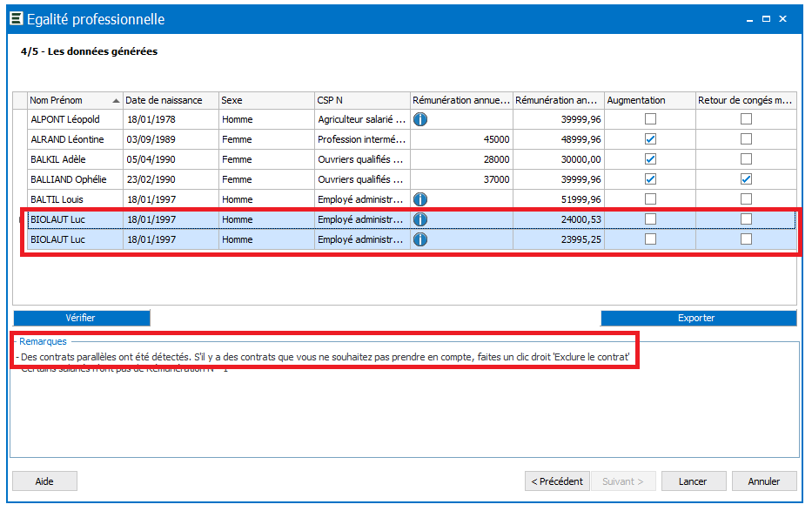Enable Augmentation for BALTIL Louis
The image size is (812, 511).
(x=650, y=198)
